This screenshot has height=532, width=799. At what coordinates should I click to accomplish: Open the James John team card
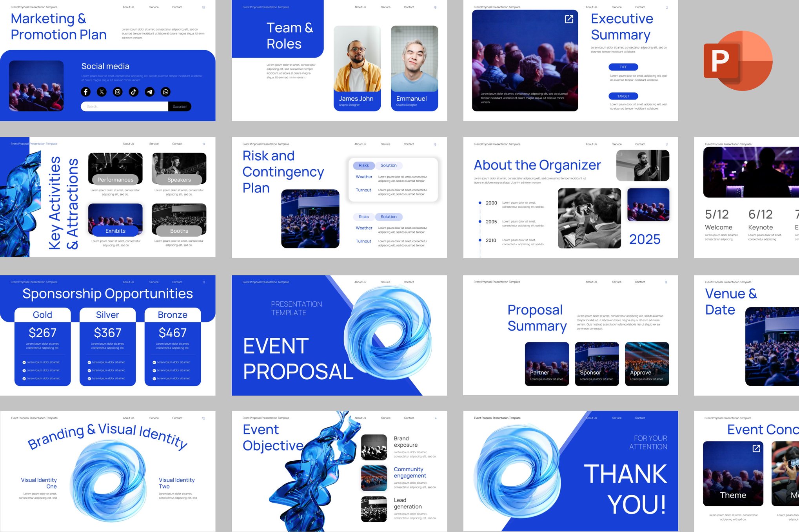pyautogui.click(x=357, y=69)
